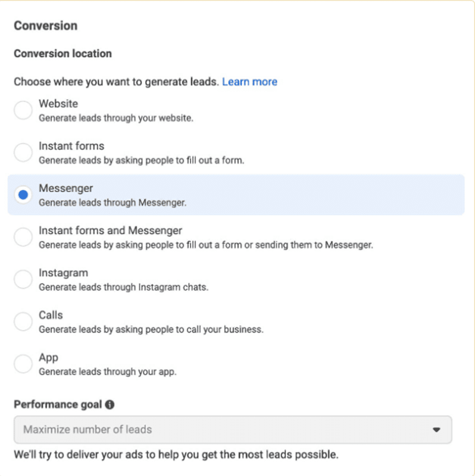Expand the Performance goal dropdown arrow
The height and width of the screenshot is (476, 475).
click(437, 430)
